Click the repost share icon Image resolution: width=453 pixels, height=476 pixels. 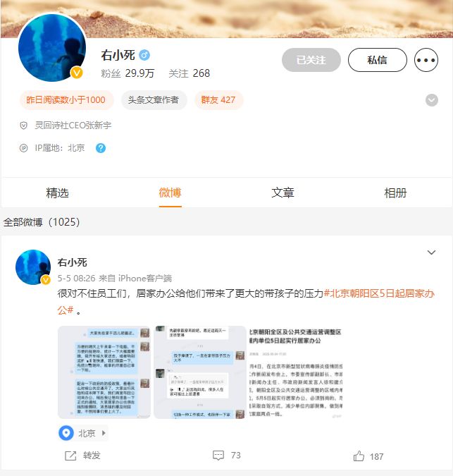(70, 456)
